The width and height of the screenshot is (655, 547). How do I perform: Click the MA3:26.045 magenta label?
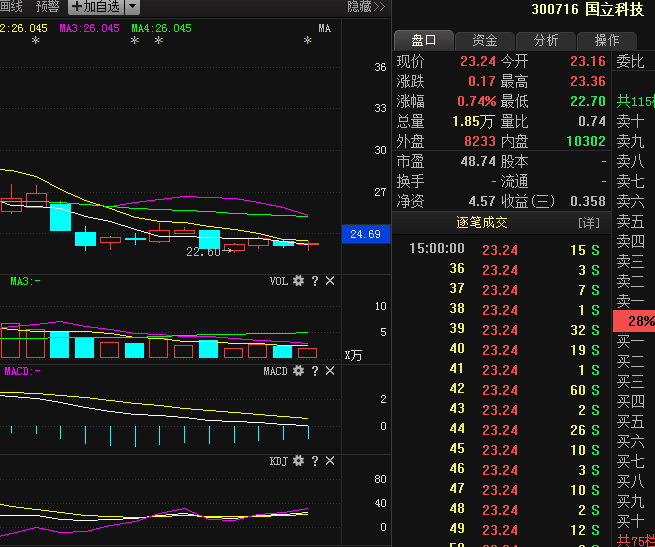tap(89, 28)
